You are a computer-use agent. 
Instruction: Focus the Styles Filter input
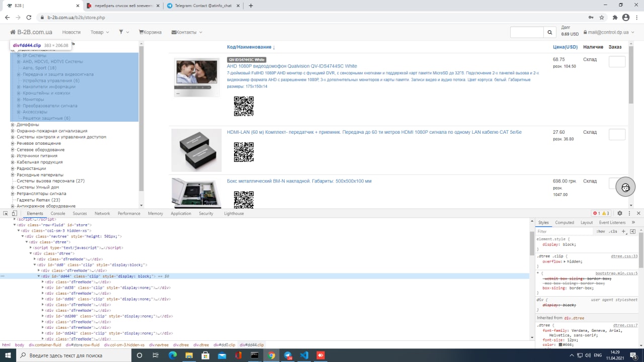click(x=565, y=231)
